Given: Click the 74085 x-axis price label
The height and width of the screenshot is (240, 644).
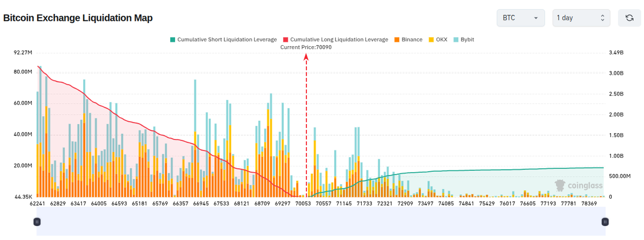Looking at the screenshot, I should pos(446,204).
